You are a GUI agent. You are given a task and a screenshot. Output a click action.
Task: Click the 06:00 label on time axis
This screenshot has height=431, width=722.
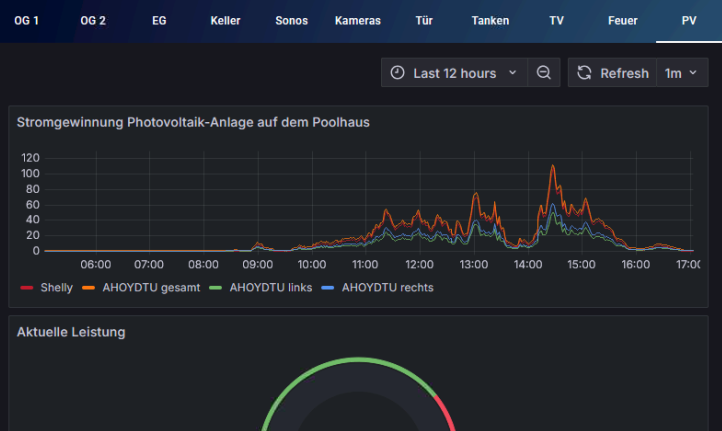tap(96, 264)
